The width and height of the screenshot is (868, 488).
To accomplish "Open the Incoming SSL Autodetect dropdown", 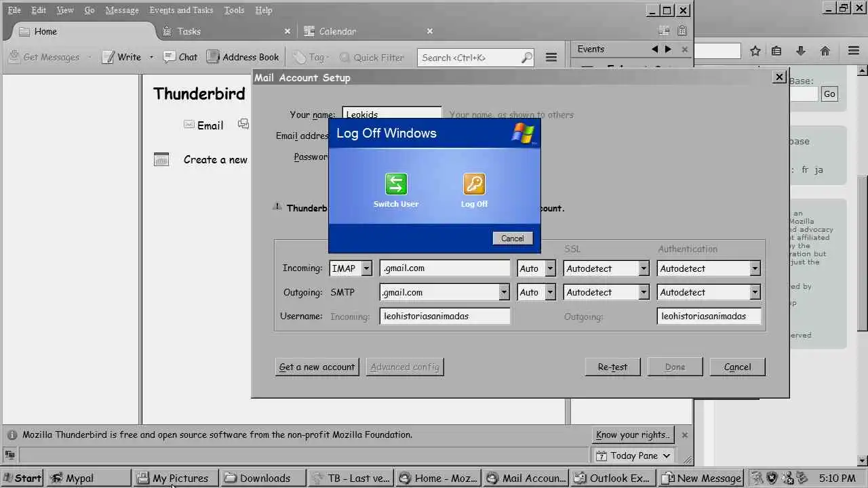I will tap(606, 268).
